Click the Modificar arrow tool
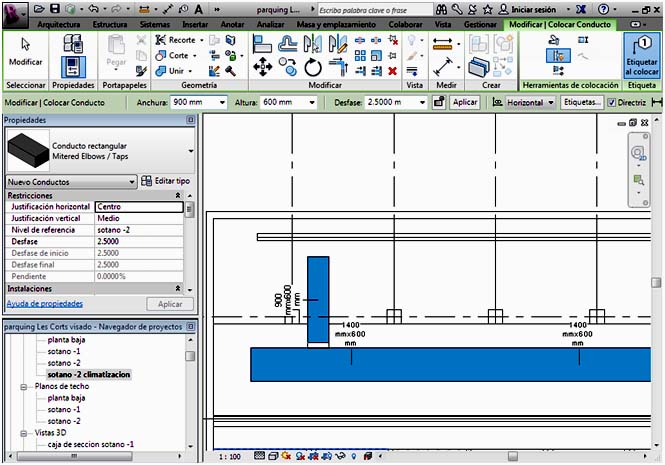 click(x=26, y=52)
